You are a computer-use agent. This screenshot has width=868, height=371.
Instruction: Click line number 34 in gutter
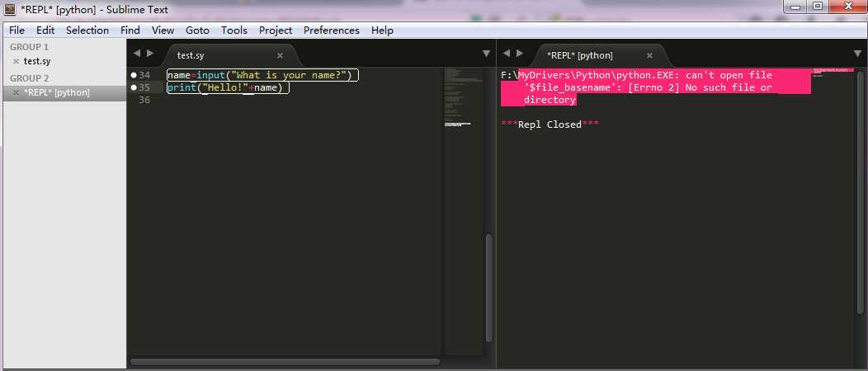point(144,75)
